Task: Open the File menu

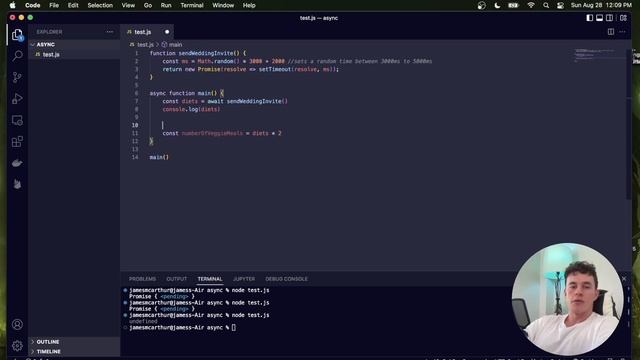Action: tap(54, 5)
